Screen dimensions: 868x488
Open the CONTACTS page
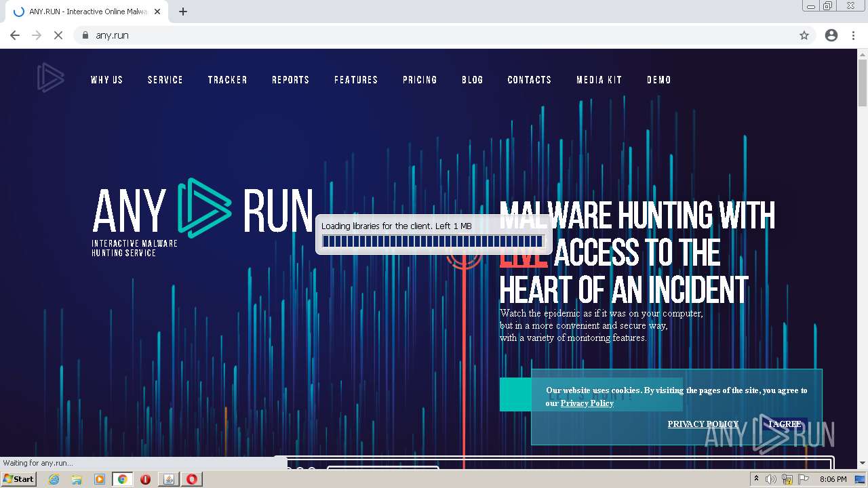click(530, 80)
